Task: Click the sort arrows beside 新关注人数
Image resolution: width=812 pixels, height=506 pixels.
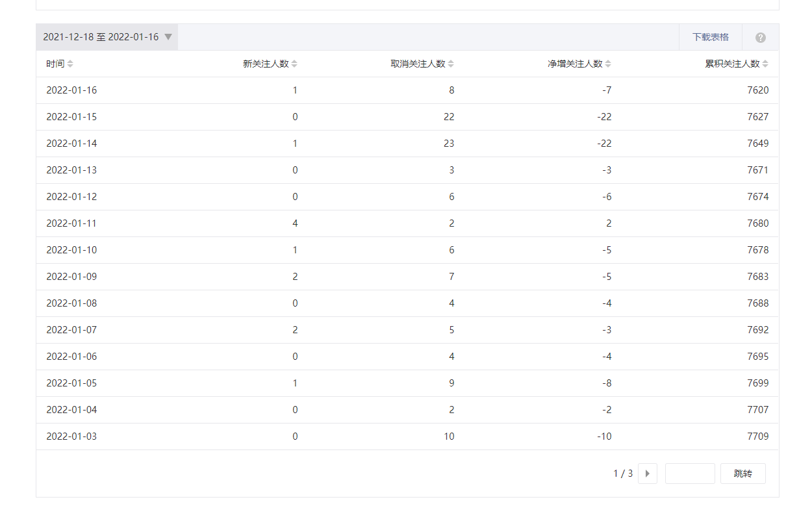Action: tap(294, 64)
